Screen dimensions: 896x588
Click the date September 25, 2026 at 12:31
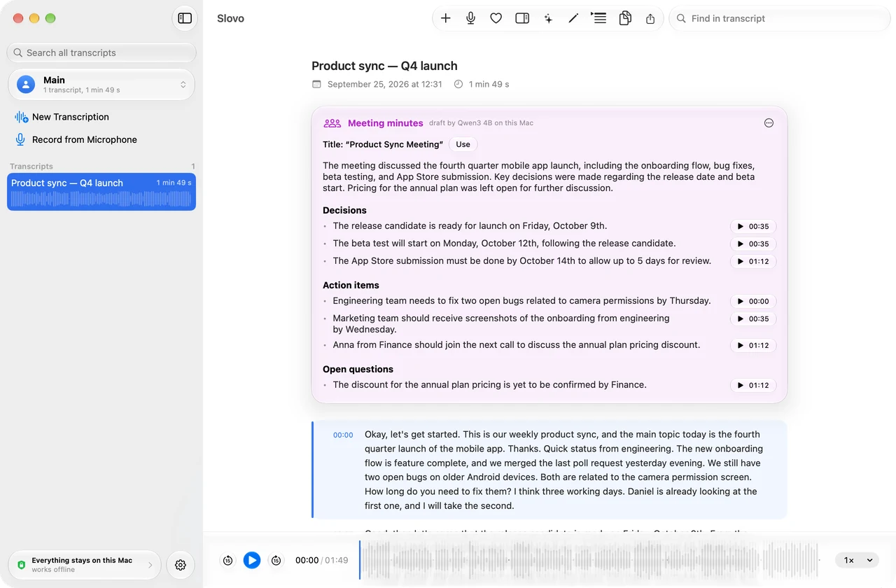(385, 84)
